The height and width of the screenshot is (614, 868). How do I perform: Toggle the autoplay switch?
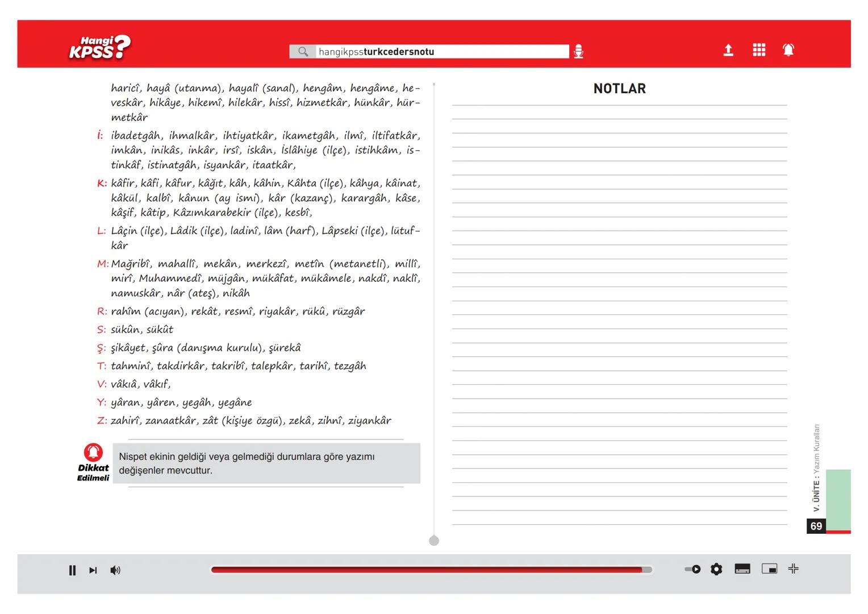coord(692,569)
